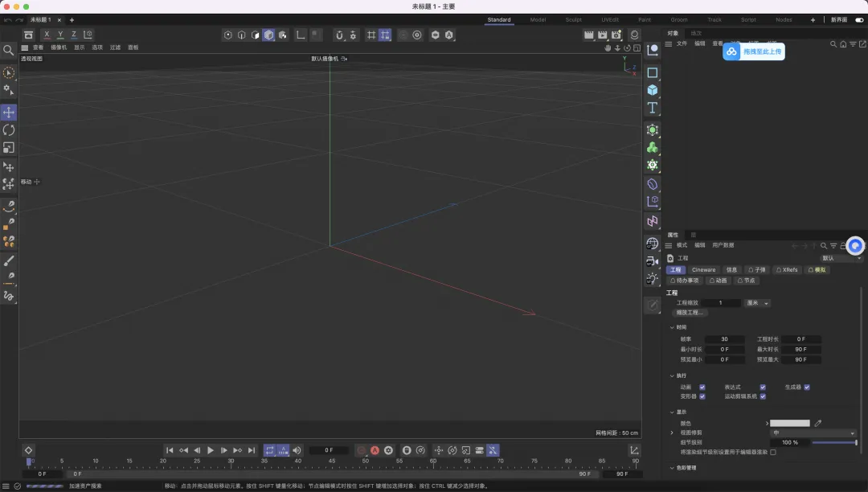The width and height of the screenshot is (868, 492).
Task: Expand the 颜色 swatch arrow
Action: click(x=767, y=424)
